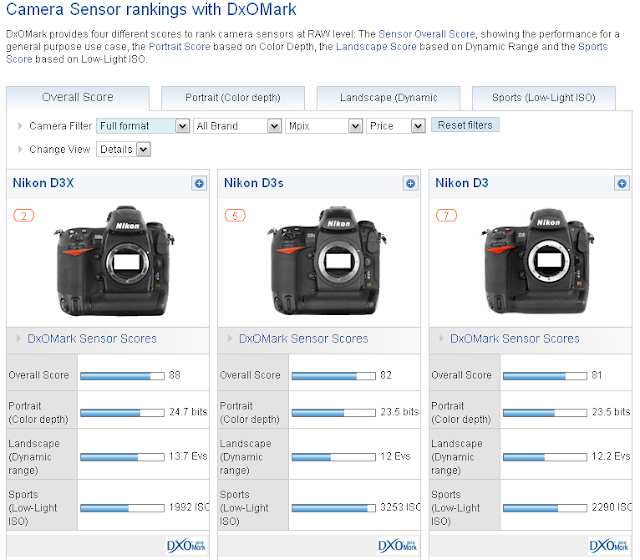
Task: Click Nikon D3s Overall Score bar
Action: click(334, 376)
